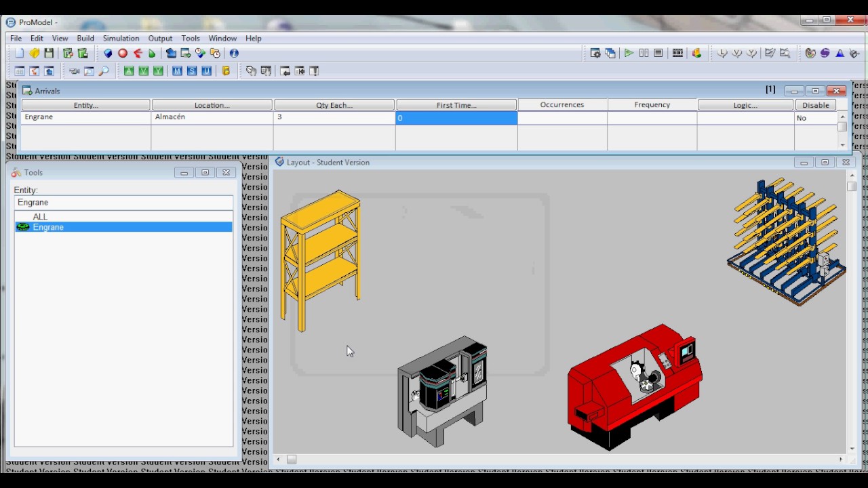This screenshot has height=488, width=868.
Task: Click the blue 'U' toolbar icon
Action: click(207, 70)
